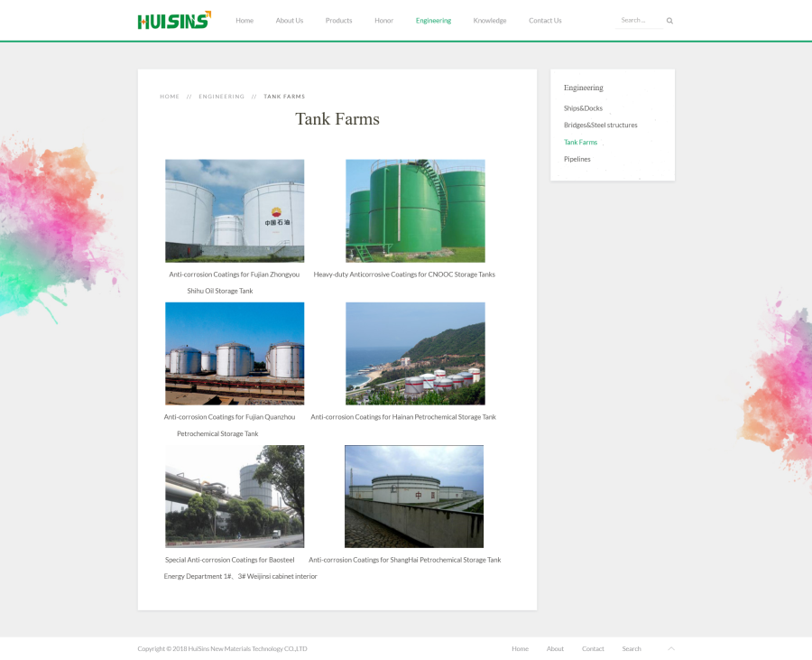
Task: Navigate to Contact Us in header
Action: click(x=545, y=21)
